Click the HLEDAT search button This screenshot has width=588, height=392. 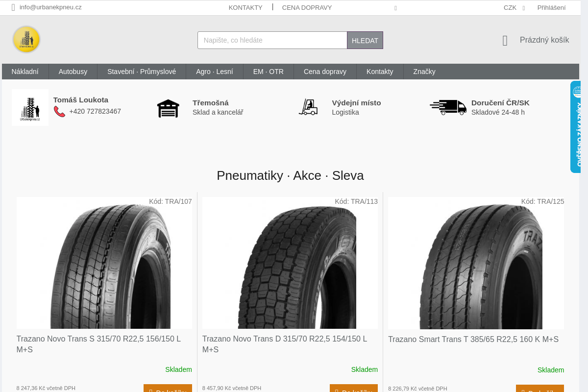tap(365, 40)
